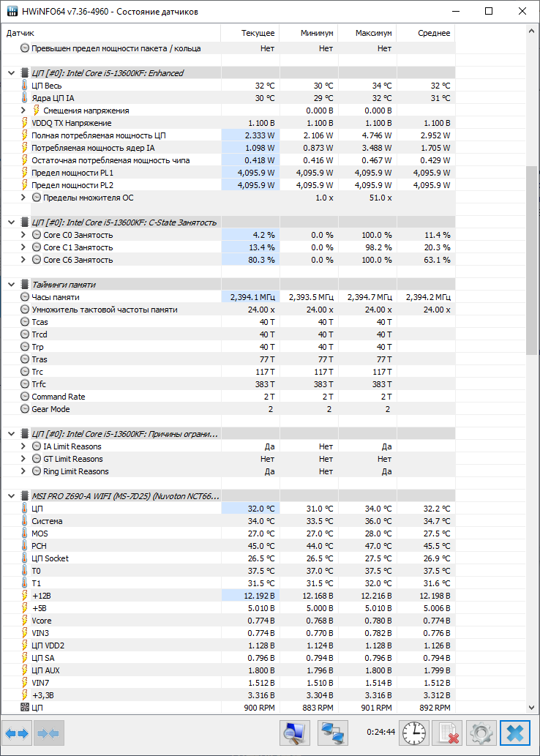Expand the Пределы множителя ОС row
540x756 pixels.
click(x=23, y=197)
